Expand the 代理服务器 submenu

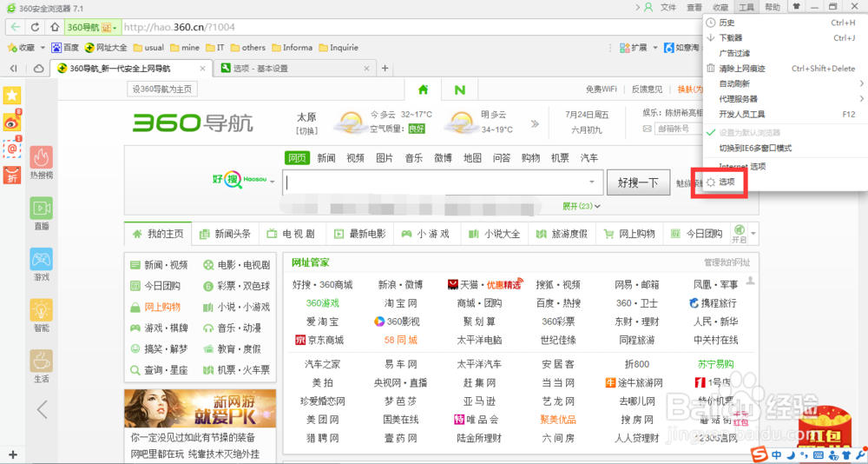(785, 99)
